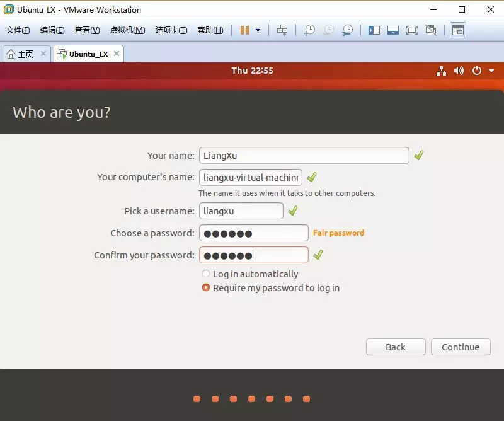Viewport: 504px width, 421px height.
Task: Open the power options dropdown next to pause
Action: [x=258, y=30]
